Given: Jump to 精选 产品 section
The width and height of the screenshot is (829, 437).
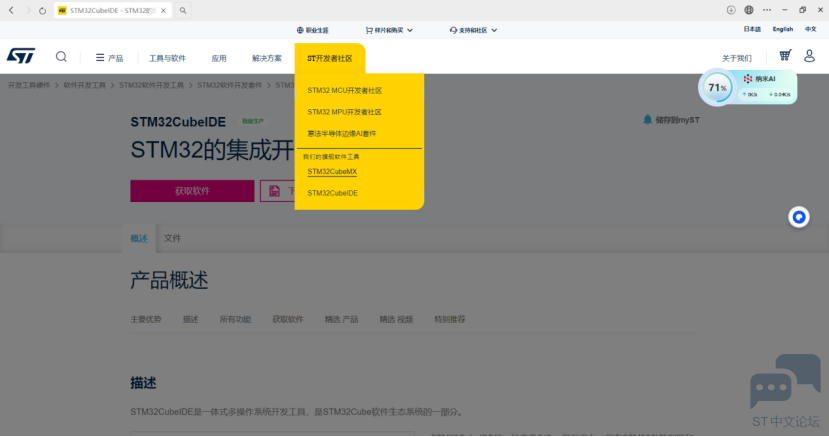Looking at the screenshot, I should tap(341, 319).
